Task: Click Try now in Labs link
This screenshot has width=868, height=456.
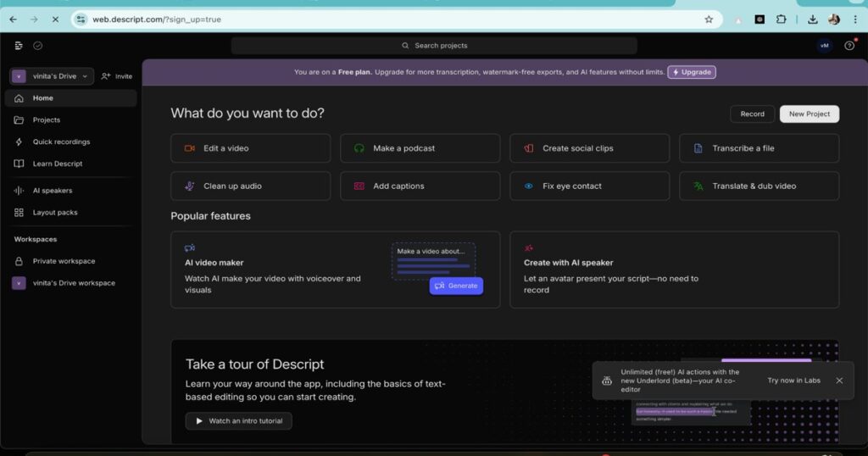Action: pyautogui.click(x=793, y=381)
